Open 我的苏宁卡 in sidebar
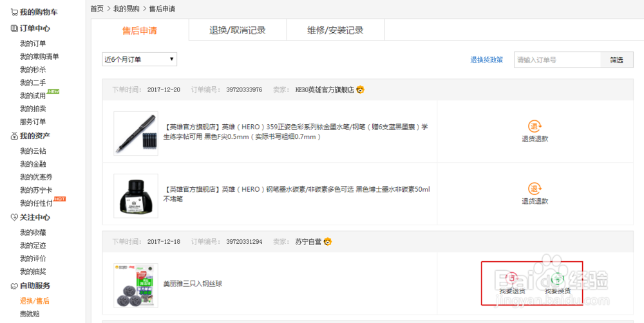The height and width of the screenshot is (323, 644). 36,190
